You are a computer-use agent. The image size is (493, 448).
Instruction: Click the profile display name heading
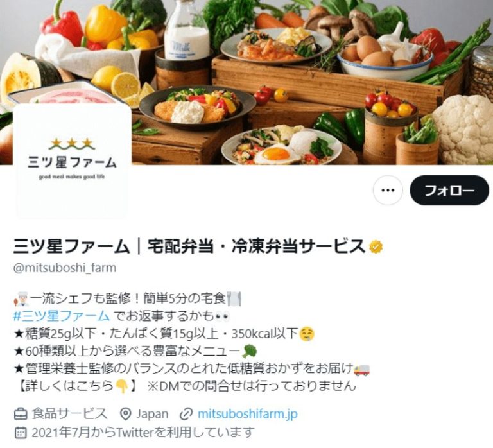click(189, 246)
